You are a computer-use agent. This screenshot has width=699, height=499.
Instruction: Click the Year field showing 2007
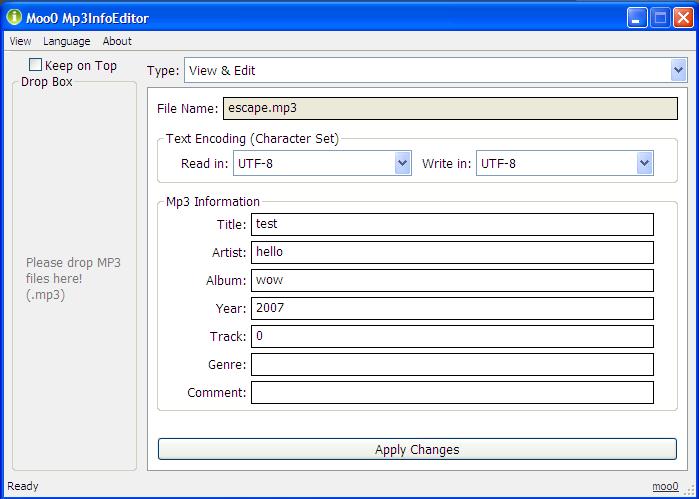tap(452, 308)
